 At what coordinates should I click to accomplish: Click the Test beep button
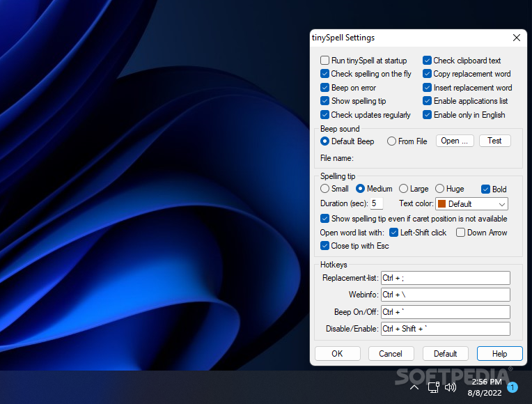tap(494, 141)
